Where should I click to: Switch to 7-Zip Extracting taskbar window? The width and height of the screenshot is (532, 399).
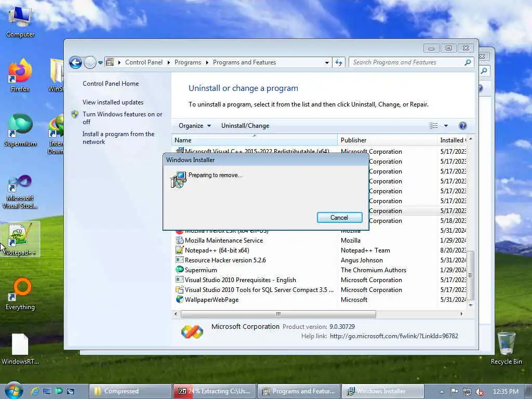point(215,391)
